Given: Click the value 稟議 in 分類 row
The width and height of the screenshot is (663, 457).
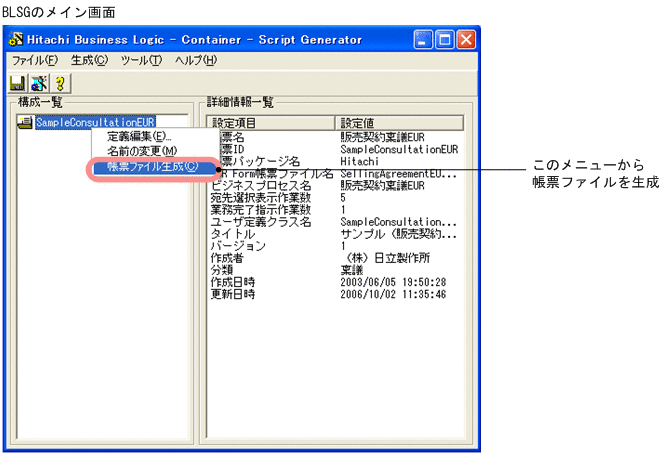Looking at the screenshot, I should point(352,270).
